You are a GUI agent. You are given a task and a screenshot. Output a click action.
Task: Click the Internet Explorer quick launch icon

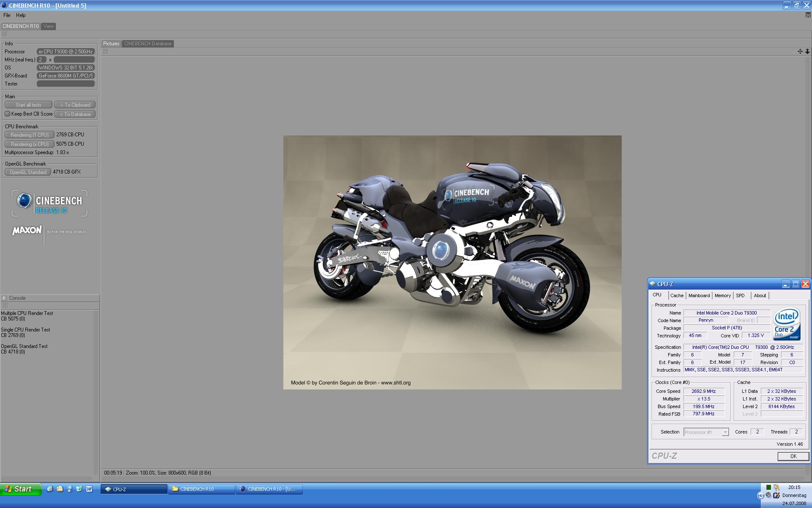[x=50, y=489]
